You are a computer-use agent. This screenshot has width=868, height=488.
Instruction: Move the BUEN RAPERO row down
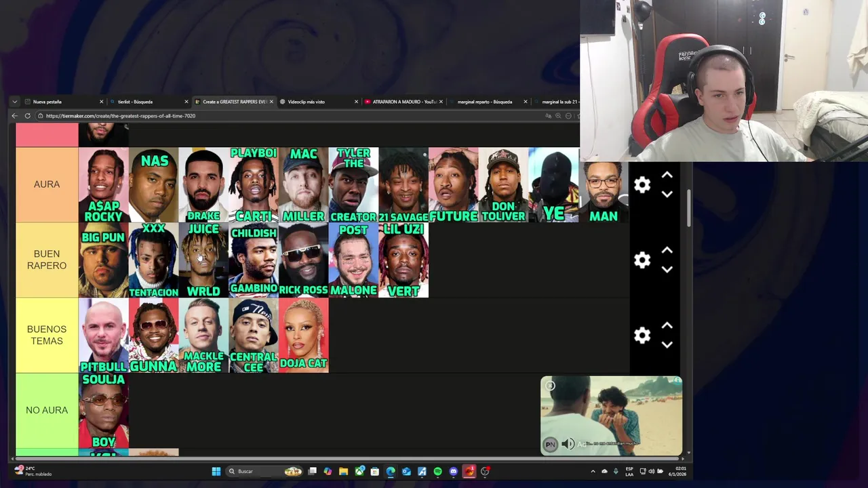coord(667,269)
